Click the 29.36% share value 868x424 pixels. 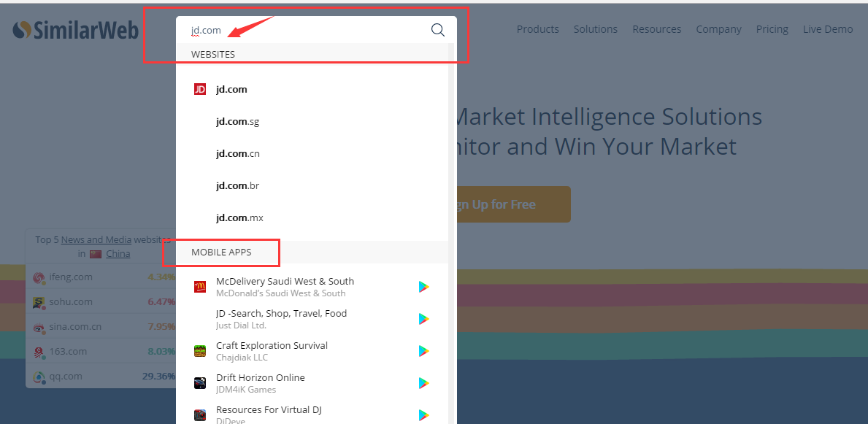pyautogui.click(x=158, y=377)
